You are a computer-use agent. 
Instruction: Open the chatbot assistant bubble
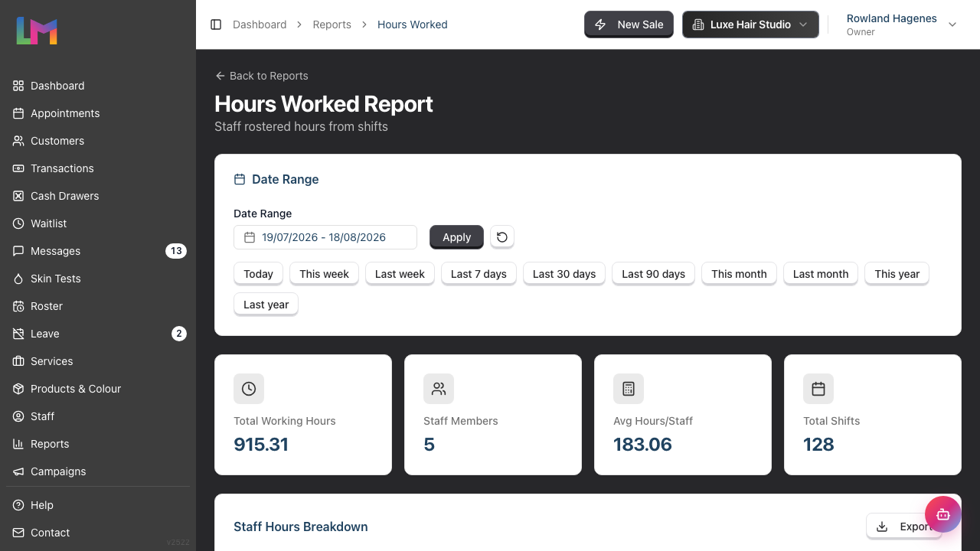943,514
